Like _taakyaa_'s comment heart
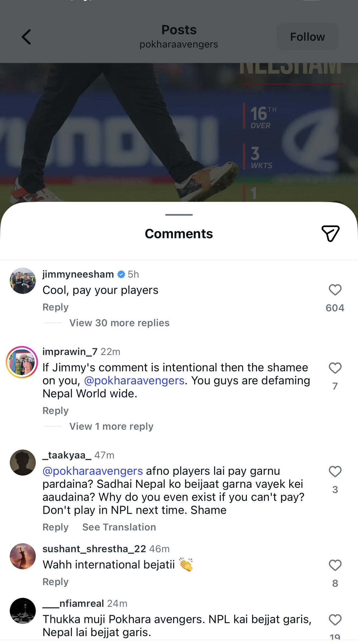Screen dimensions: 358x644 (335, 471)
